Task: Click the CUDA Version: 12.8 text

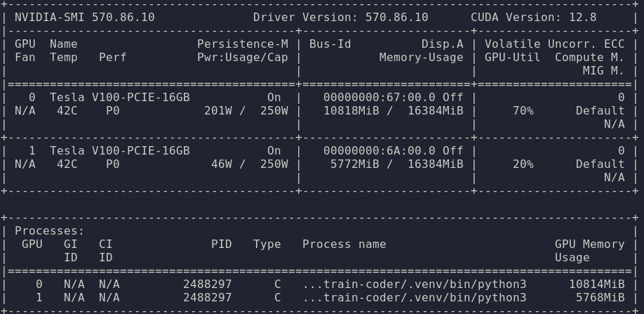Action: pos(534,18)
